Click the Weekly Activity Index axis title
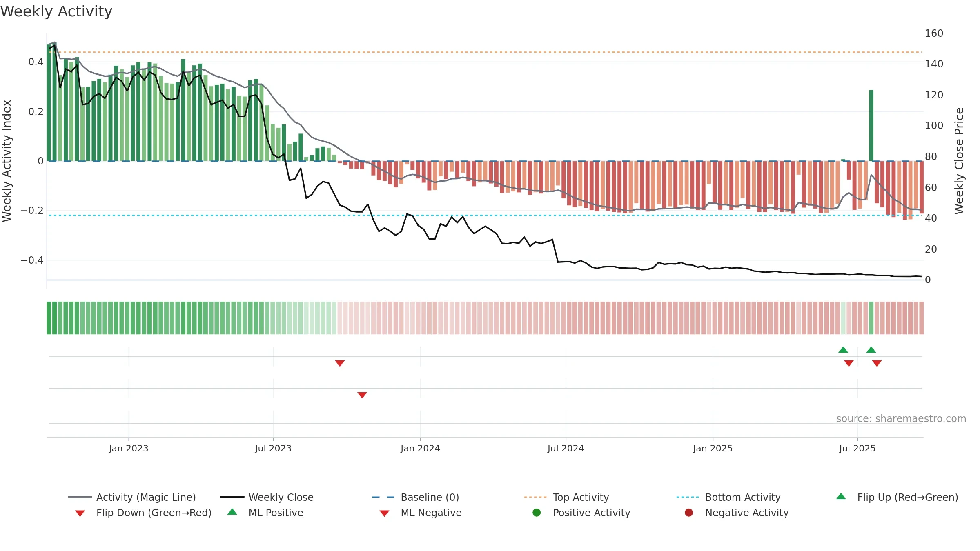 point(7,161)
